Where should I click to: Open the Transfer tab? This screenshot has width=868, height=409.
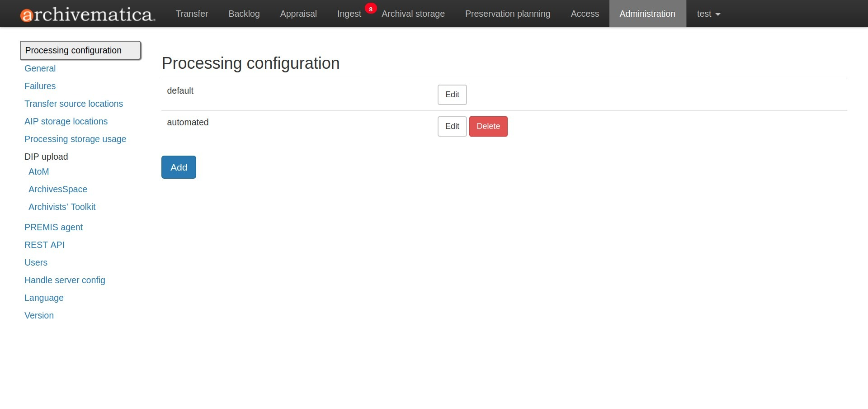click(192, 14)
